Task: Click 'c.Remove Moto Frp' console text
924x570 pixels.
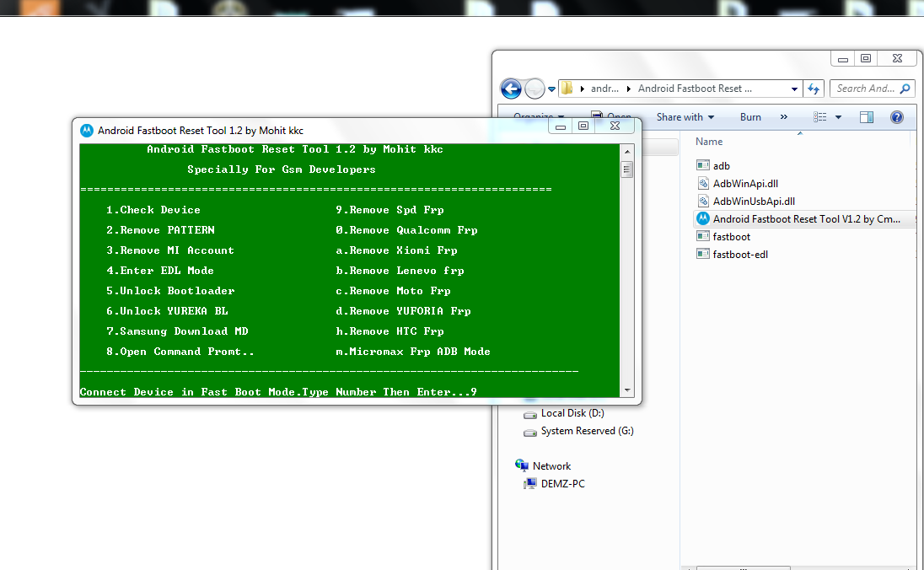Action: (x=393, y=291)
